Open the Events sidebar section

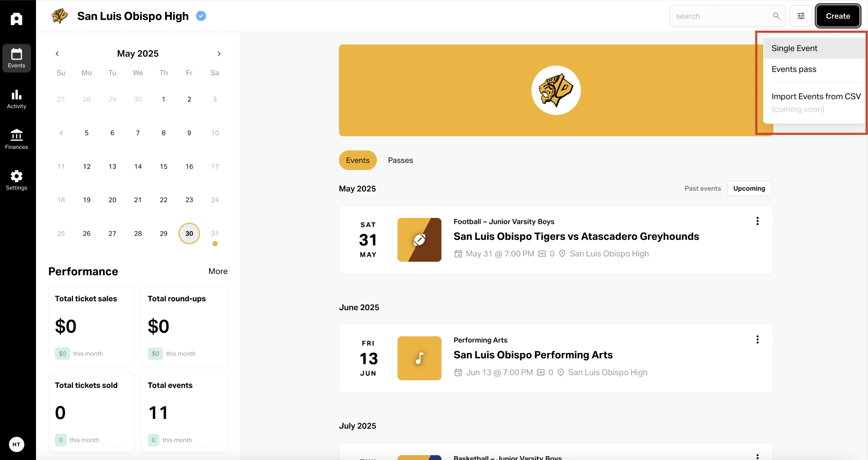[x=16, y=58]
